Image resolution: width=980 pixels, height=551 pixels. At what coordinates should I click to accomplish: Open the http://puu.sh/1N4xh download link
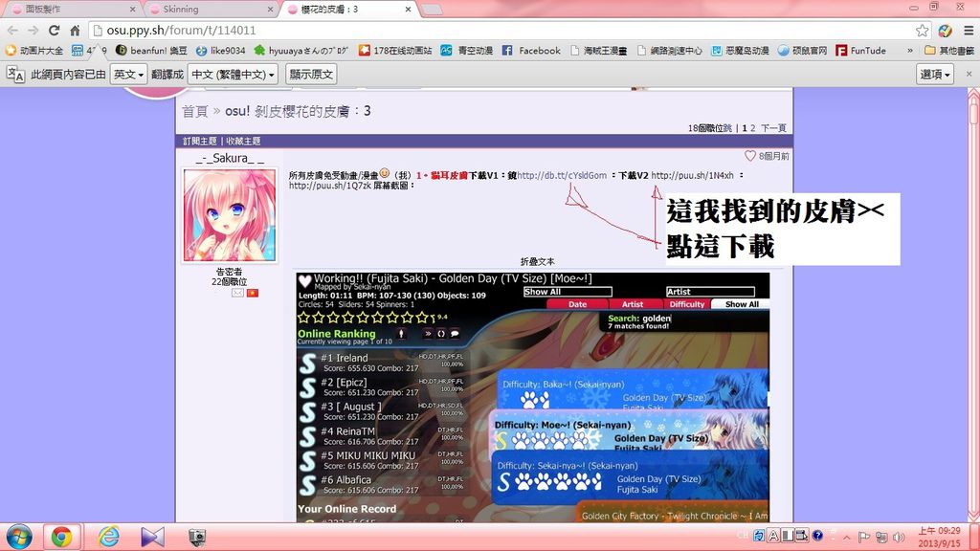point(693,176)
